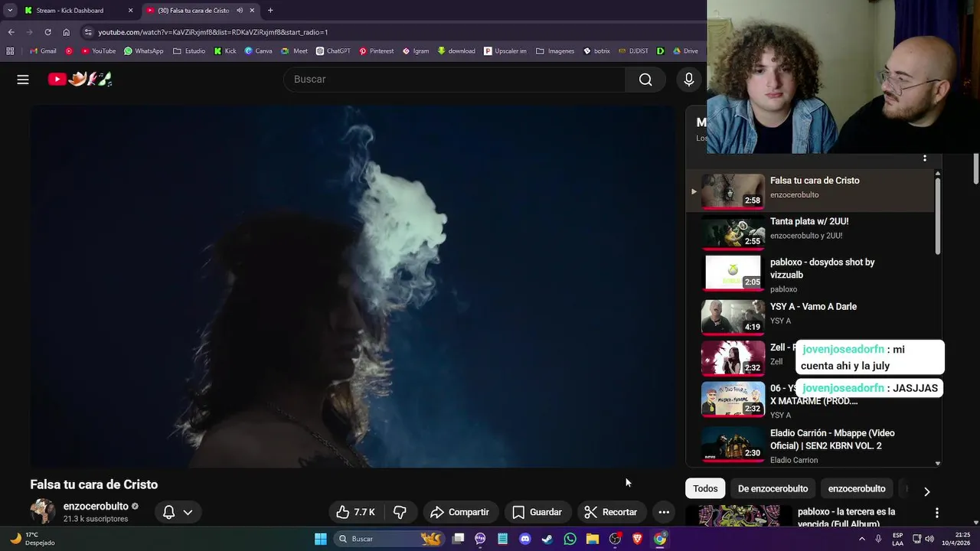Select the De enzocerobulto filter chip

pyautogui.click(x=773, y=488)
